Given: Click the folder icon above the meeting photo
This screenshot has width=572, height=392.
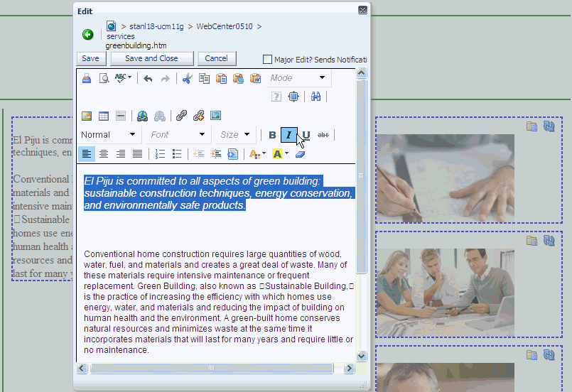Looking at the screenshot, I should pos(532,241).
